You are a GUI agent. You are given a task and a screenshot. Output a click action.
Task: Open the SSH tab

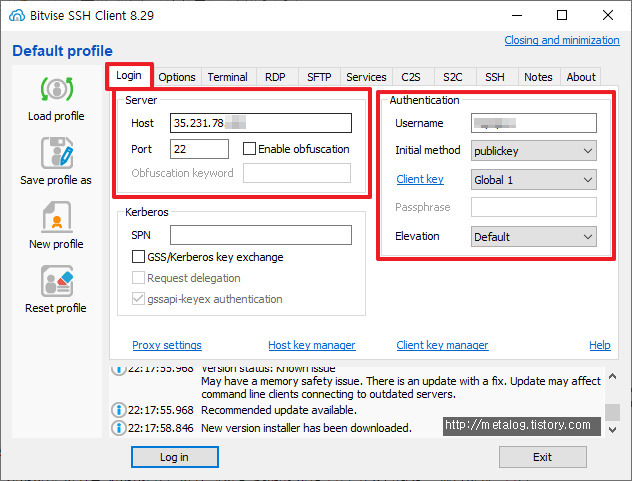[x=495, y=77]
